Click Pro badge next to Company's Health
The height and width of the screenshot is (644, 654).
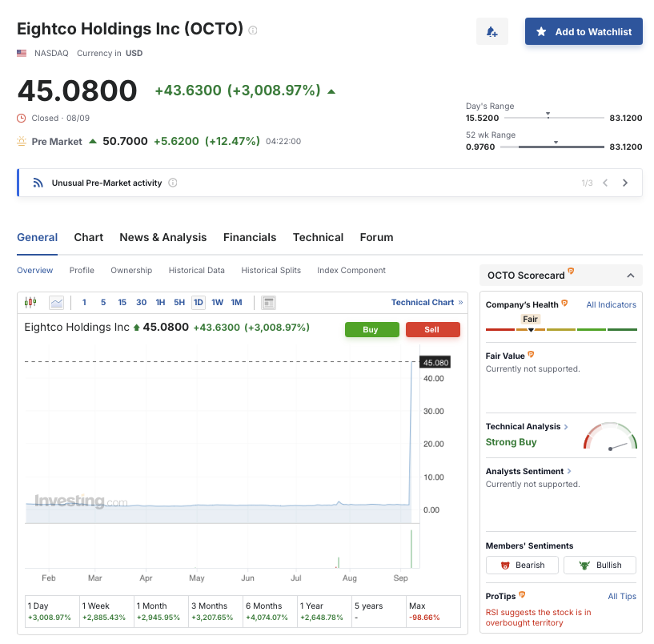coord(564,303)
